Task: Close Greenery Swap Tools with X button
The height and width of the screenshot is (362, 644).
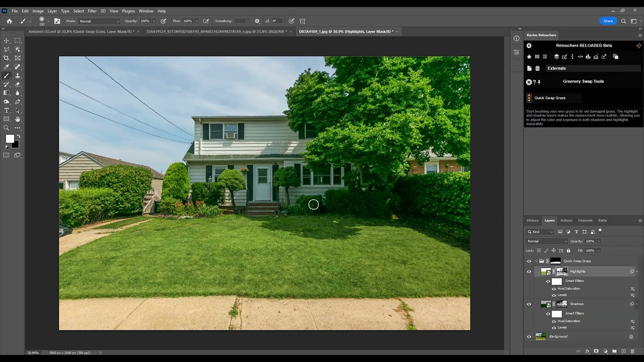Action: 529,82
